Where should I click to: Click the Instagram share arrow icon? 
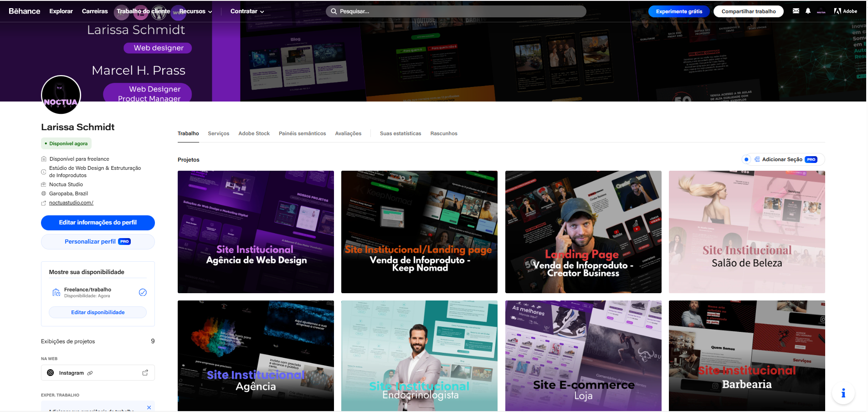click(x=145, y=372)
